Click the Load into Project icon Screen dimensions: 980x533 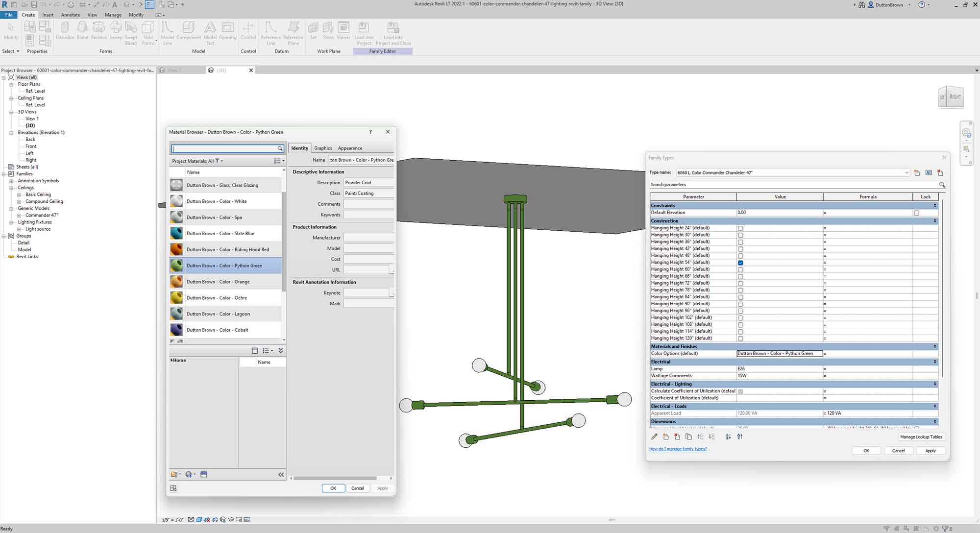[x=364, y=32]
